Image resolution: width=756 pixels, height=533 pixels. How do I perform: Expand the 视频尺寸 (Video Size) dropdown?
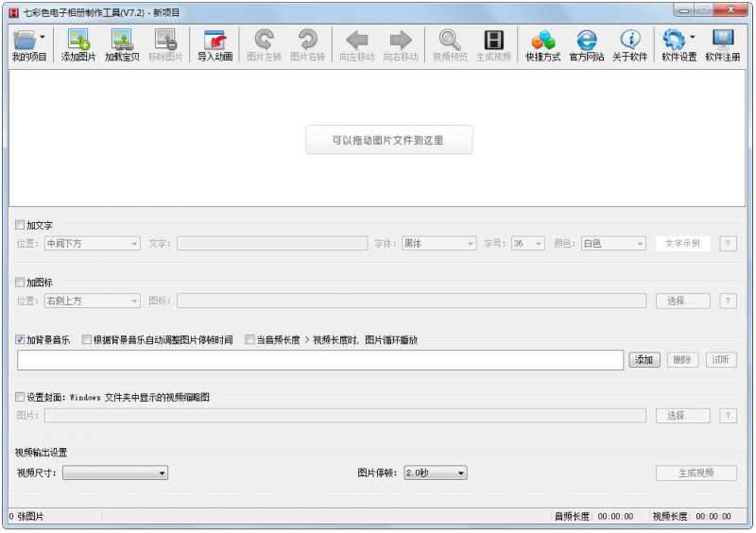[x=114, y=473]
